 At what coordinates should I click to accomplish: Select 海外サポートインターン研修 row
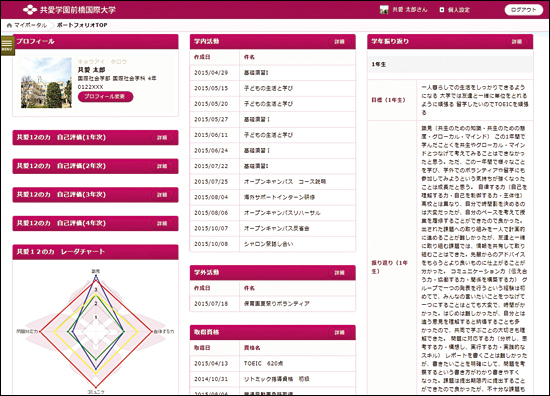point(273,197)
